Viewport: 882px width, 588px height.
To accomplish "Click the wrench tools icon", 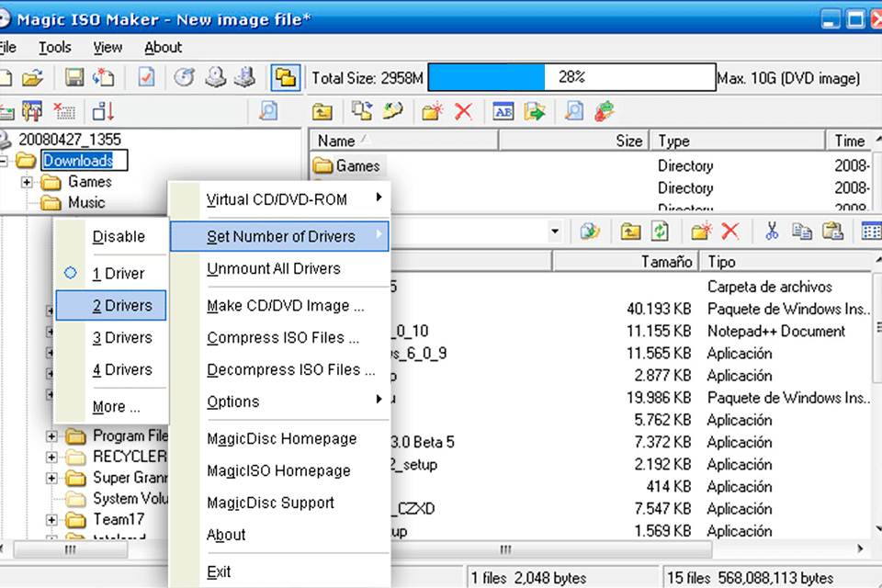I will pos(32,111).
